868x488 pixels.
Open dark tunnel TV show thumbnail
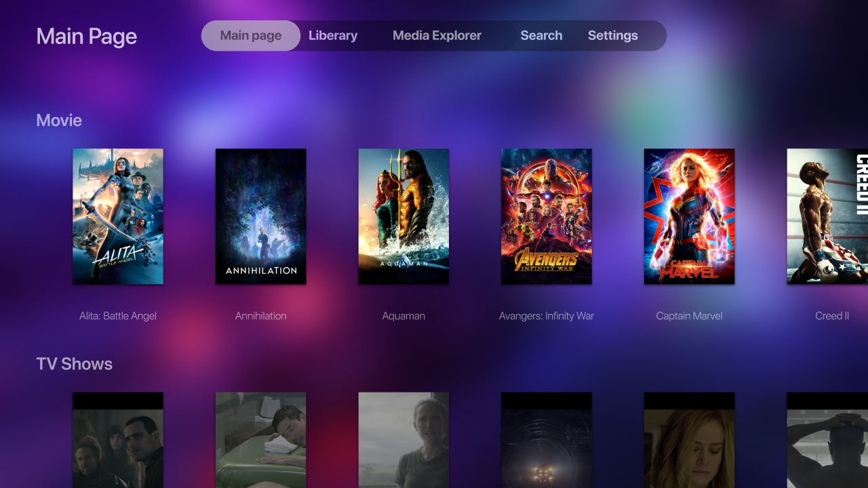click(x=547, y=440)
